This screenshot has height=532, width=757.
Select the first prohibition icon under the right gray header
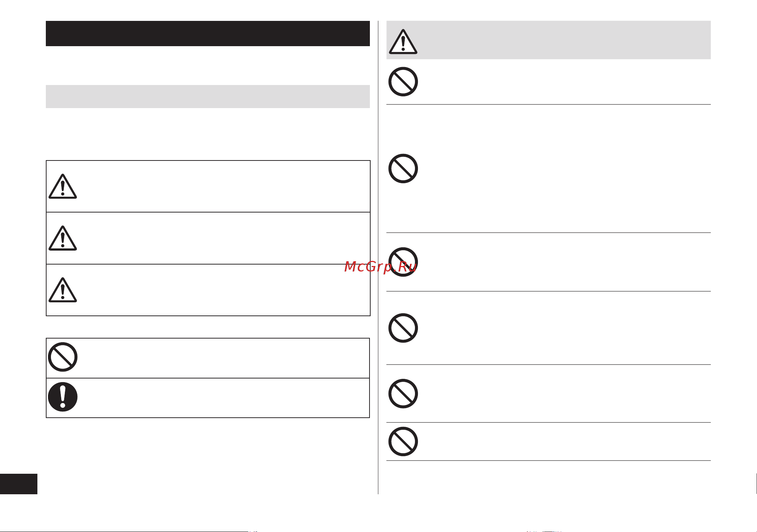(x=403, y=82)
